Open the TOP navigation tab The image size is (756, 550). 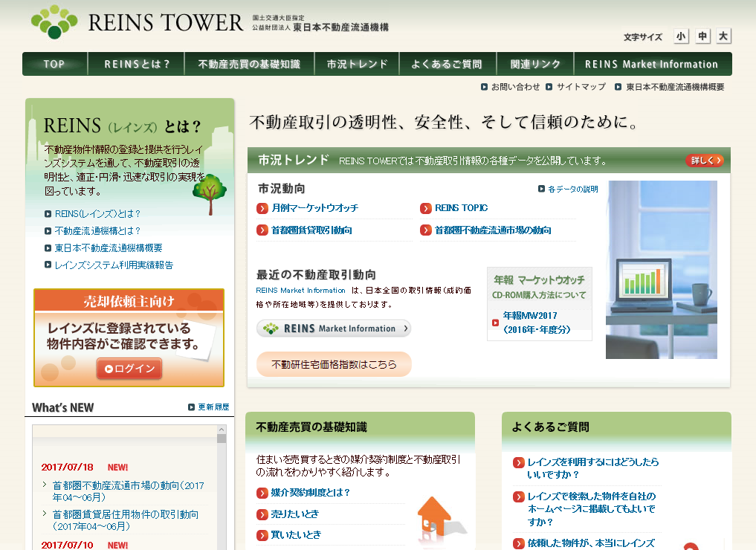tap(54, 64)
